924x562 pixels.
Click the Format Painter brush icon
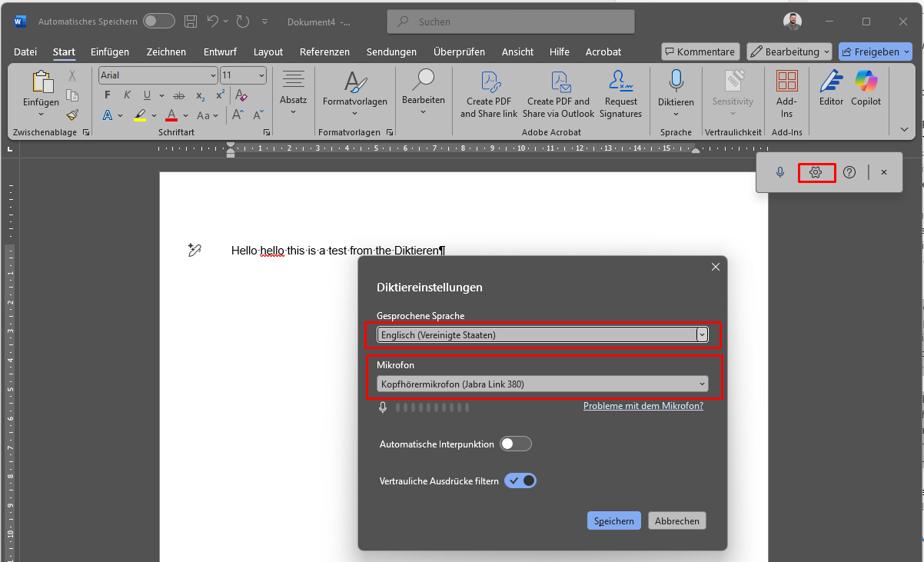point(72,115)
